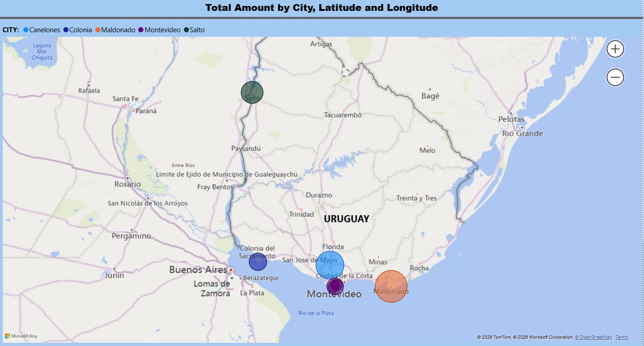Click the Paysandú city label

tap(246, 148)
